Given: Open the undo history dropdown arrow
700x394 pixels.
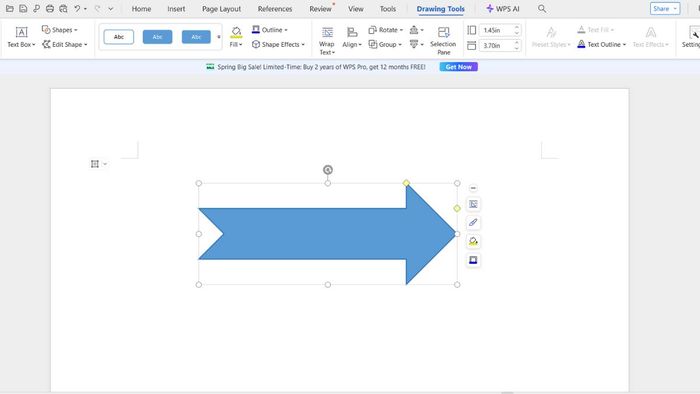Looking at the screenshot, I should 85,9.
